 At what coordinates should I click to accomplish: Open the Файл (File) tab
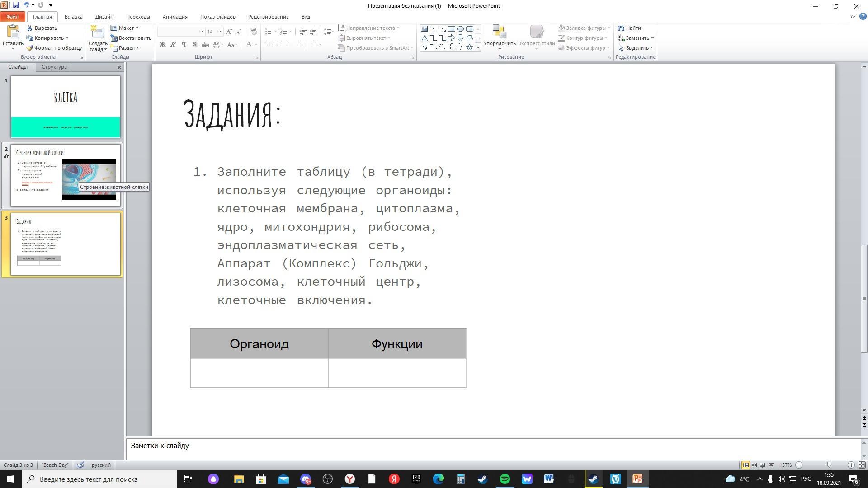pos(13,17)
